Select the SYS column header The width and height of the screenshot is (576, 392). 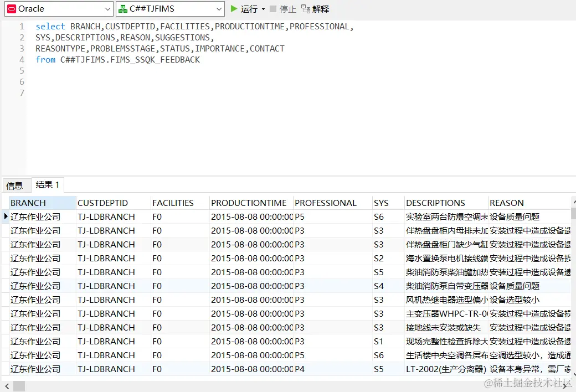pyautogui.click(x=388, y=203)
